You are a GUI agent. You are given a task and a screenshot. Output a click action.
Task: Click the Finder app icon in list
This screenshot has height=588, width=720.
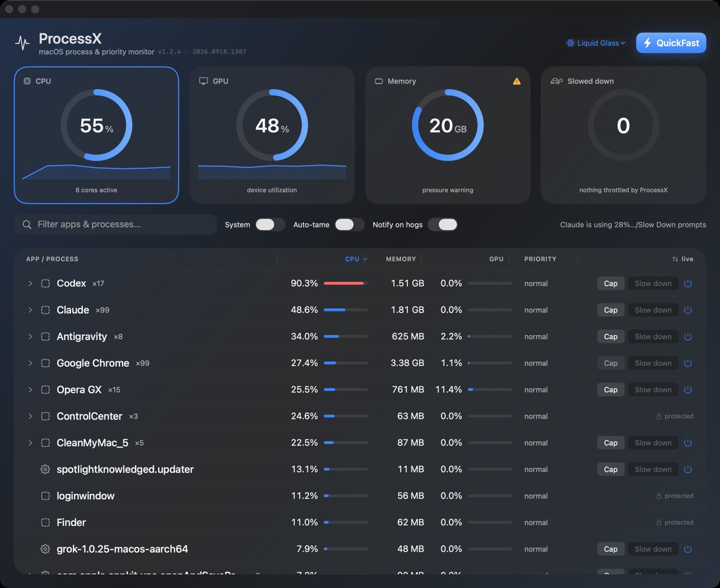point(45,522)
